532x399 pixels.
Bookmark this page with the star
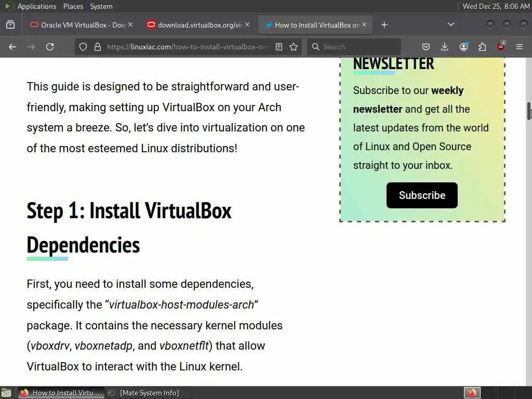pyautogui.click(x=294, y=47)
